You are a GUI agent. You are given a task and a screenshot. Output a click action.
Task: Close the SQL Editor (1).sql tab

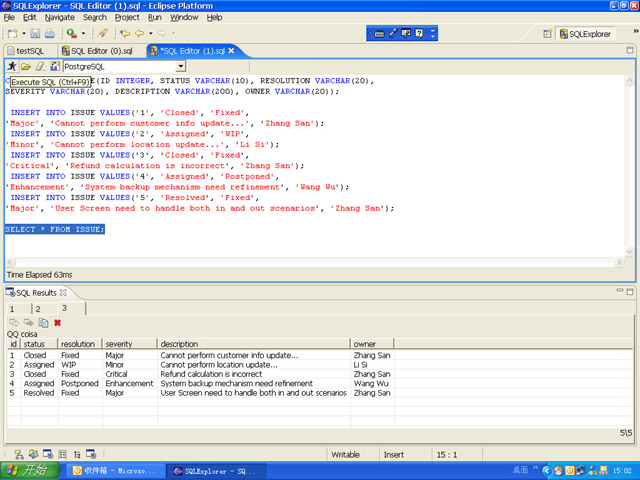[231, 51]
